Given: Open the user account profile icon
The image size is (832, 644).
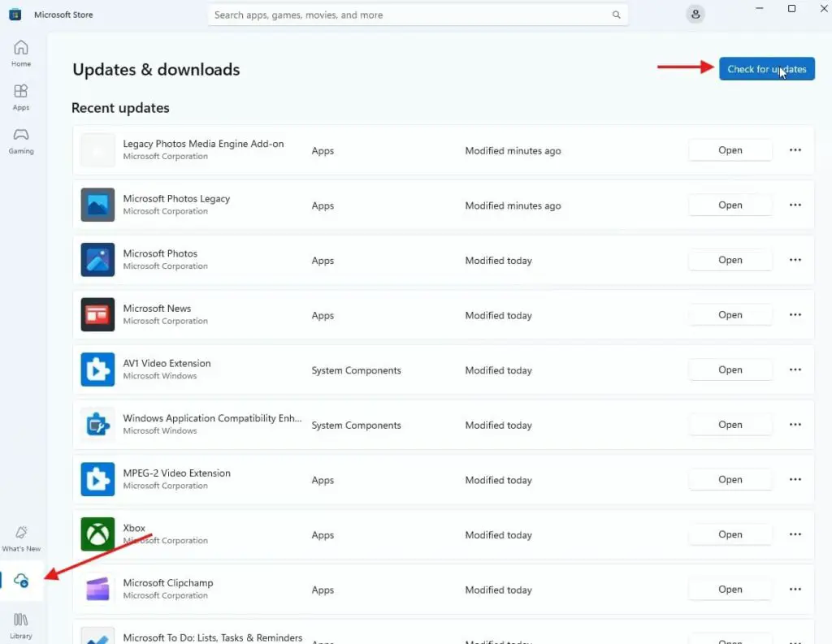Looking at the screenshot, I should point(695,14).
